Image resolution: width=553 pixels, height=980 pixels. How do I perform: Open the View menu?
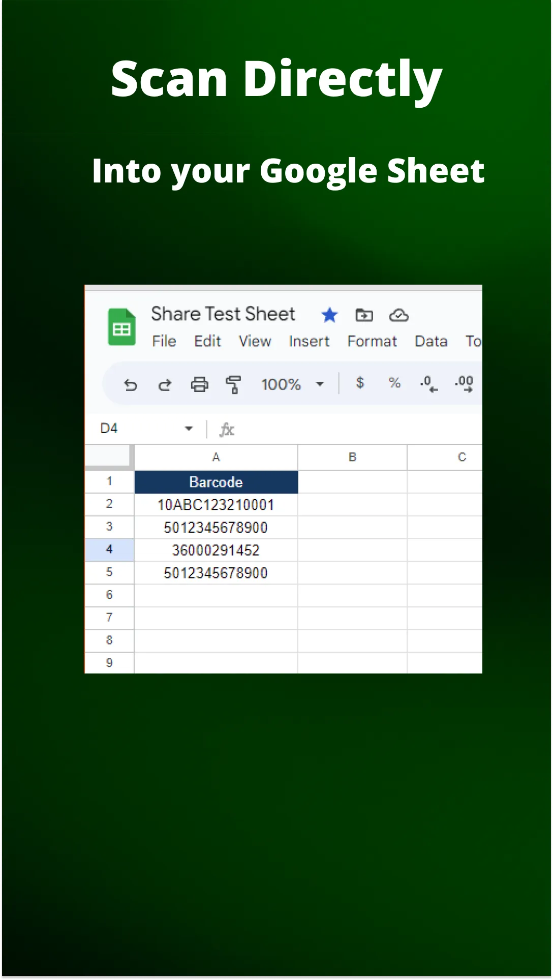(x=255, y=341)
